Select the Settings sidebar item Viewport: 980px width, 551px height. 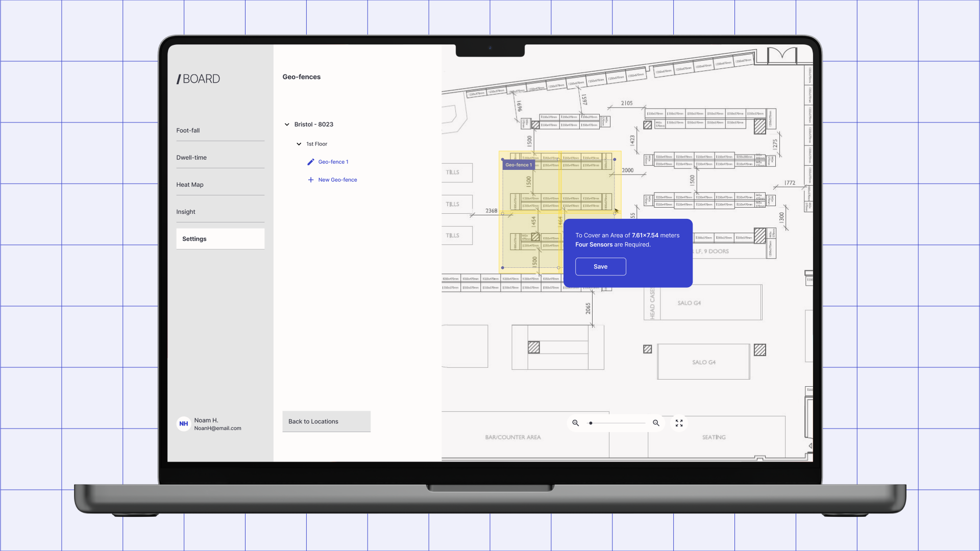point(220,239)
